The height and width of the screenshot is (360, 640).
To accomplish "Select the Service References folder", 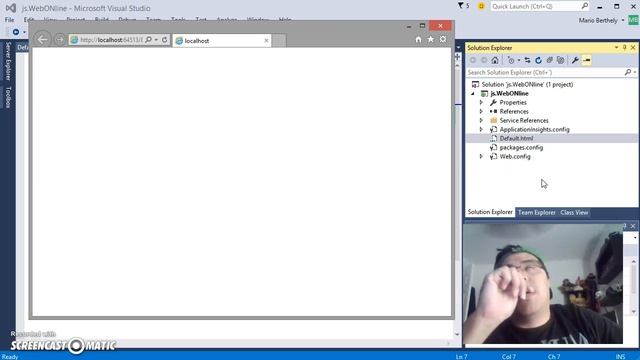I will coord(524,120).
